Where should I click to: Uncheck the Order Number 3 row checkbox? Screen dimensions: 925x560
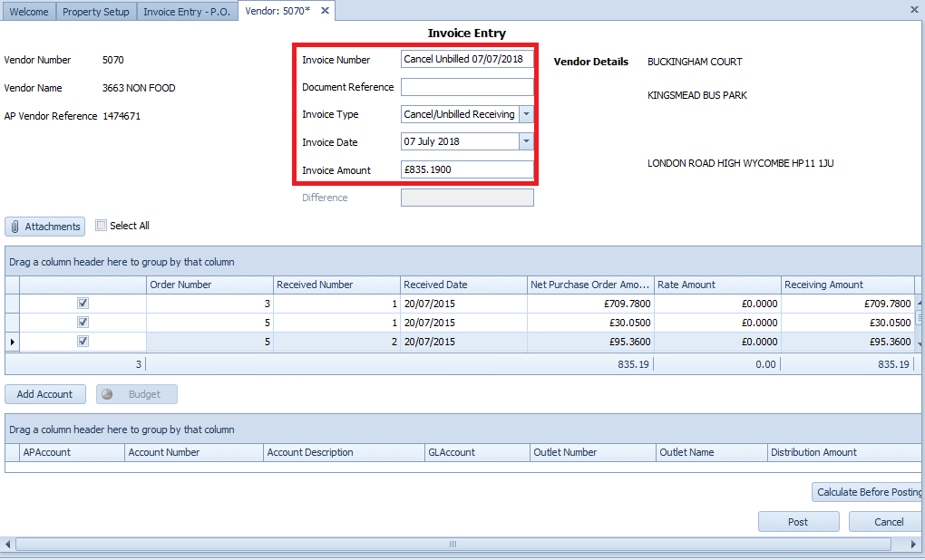pyautogui.click(x=83, y=304)
